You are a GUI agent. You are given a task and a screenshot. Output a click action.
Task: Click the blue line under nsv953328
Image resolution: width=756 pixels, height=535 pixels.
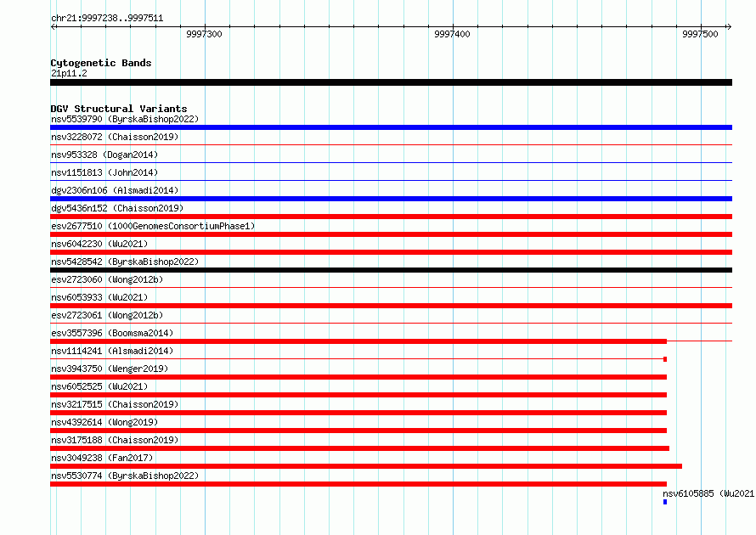pos(391,162)
